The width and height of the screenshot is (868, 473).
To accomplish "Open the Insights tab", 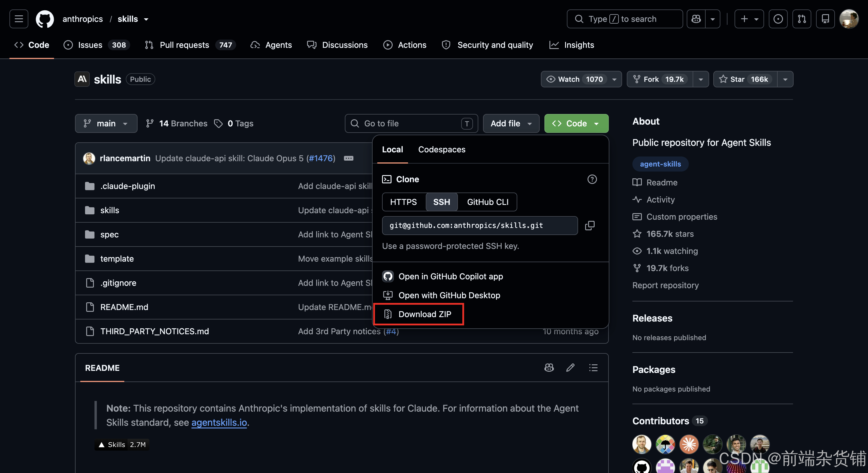I will pyautogui.click(x=572, y=45).
